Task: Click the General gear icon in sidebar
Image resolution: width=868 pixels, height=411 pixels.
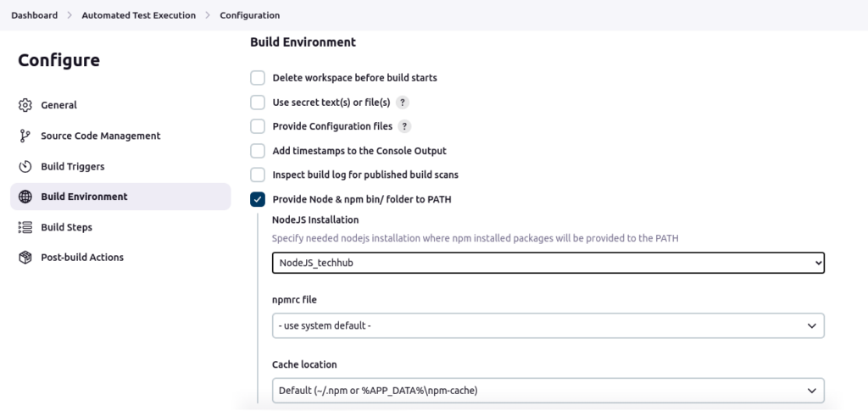Action: click(25, 105)
